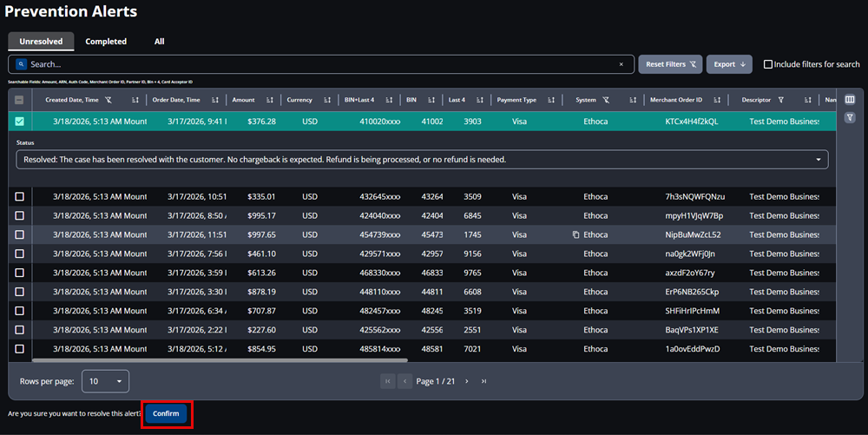This screenshot has height=435, width=868.
Task: Click the search magnifier icon
Action: coord(21,64)
